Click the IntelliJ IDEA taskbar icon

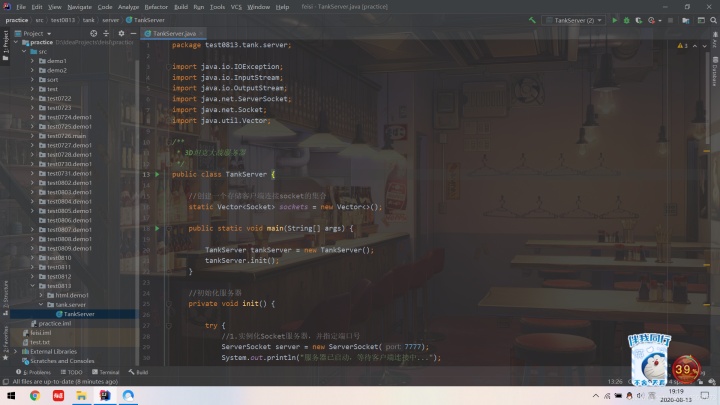coord(105,395)
